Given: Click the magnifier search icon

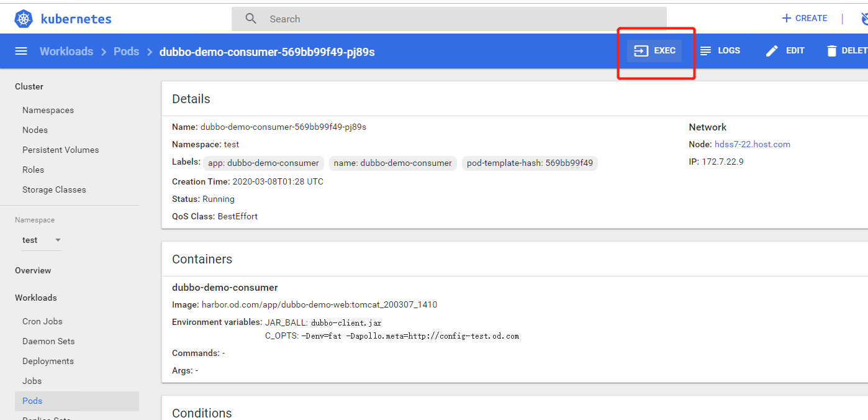Looking at the screenshot, I should [251, 19].
